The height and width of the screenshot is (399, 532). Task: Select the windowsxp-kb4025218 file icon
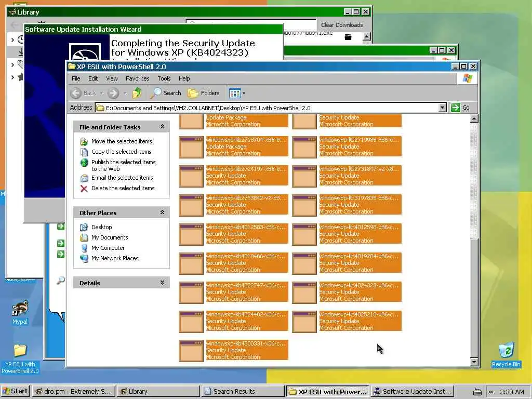click(304, 322)
